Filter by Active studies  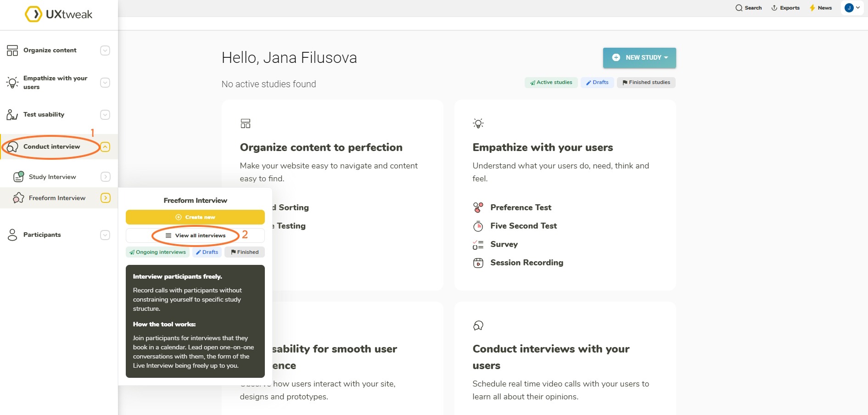(551, 82)
